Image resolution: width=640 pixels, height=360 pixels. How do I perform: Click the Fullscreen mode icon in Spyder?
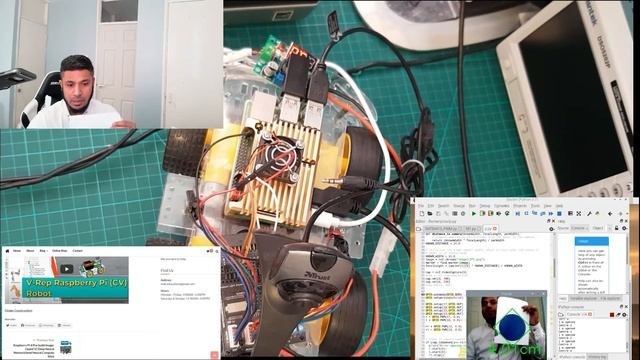tap(579, 213)
